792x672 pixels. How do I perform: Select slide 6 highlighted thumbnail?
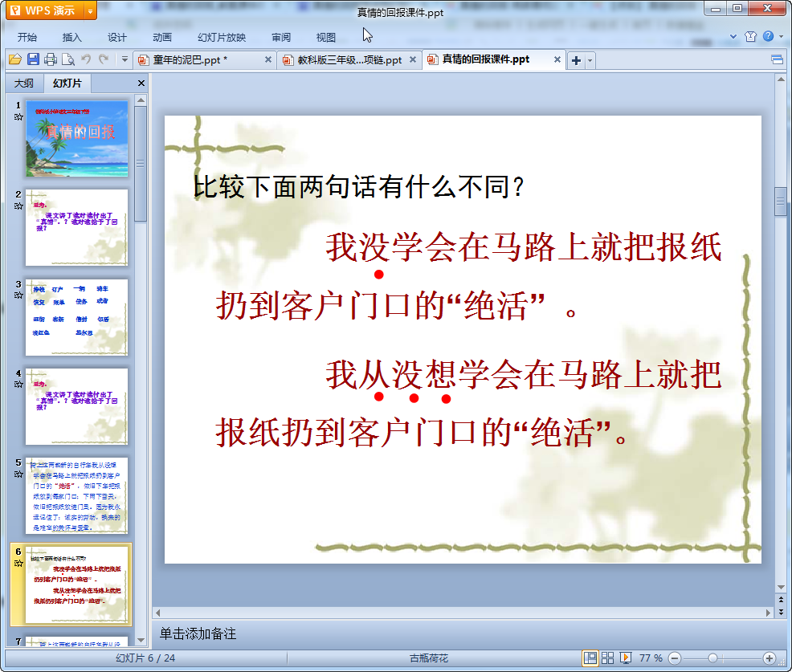coord(77,584)
